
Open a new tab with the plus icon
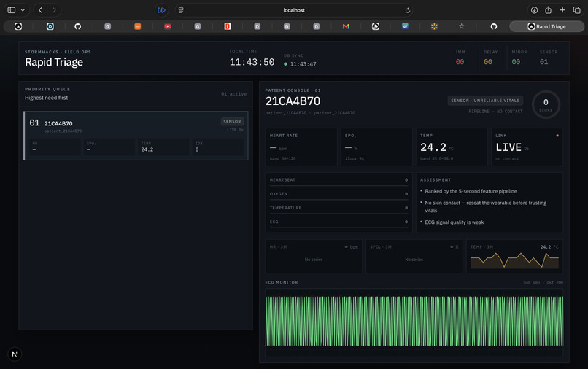(562, 10)
